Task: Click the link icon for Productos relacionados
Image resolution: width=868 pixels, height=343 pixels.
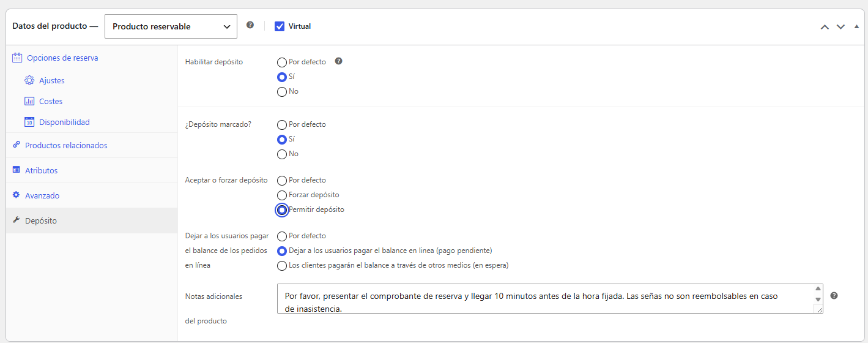Action: tap(17, 145)
